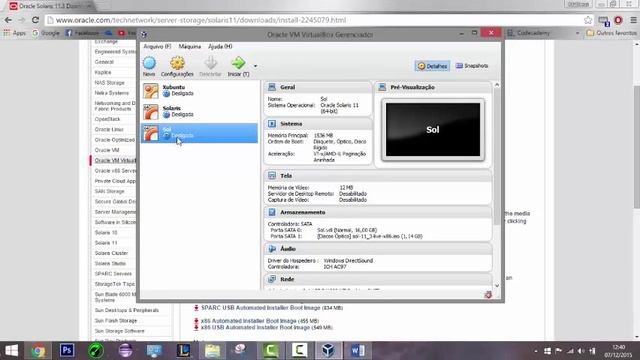
Task: Click the VirtualBox title bar icon
Action: tap(144, 34)
